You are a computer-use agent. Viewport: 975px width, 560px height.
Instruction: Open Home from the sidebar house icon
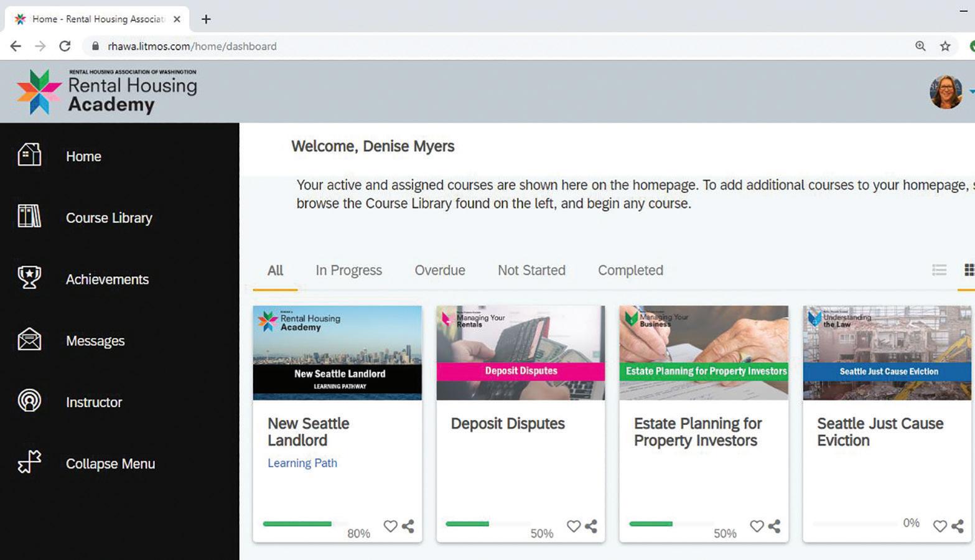(x=29, y=156)
